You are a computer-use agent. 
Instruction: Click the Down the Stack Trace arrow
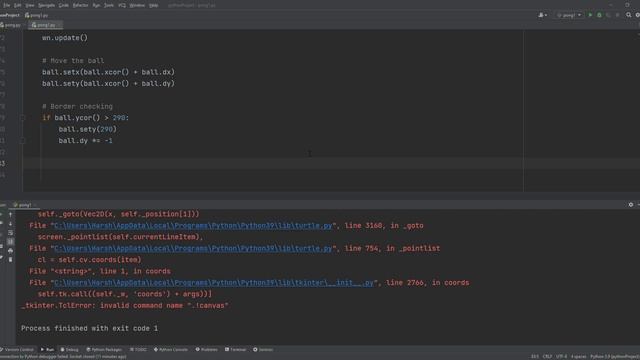pos(11,224)
